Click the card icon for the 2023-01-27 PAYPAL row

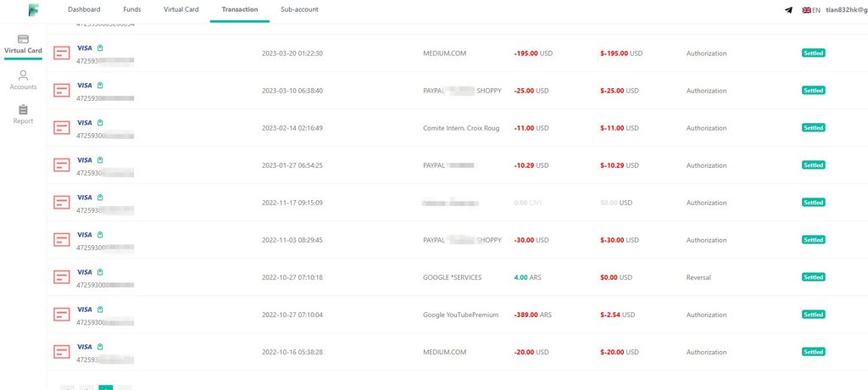click(62, 165)
